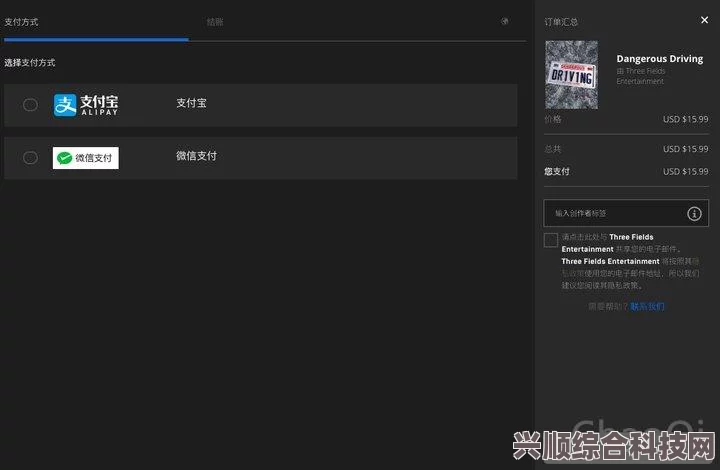Click the 订单汇总 heading

click(x=561, y=22)
